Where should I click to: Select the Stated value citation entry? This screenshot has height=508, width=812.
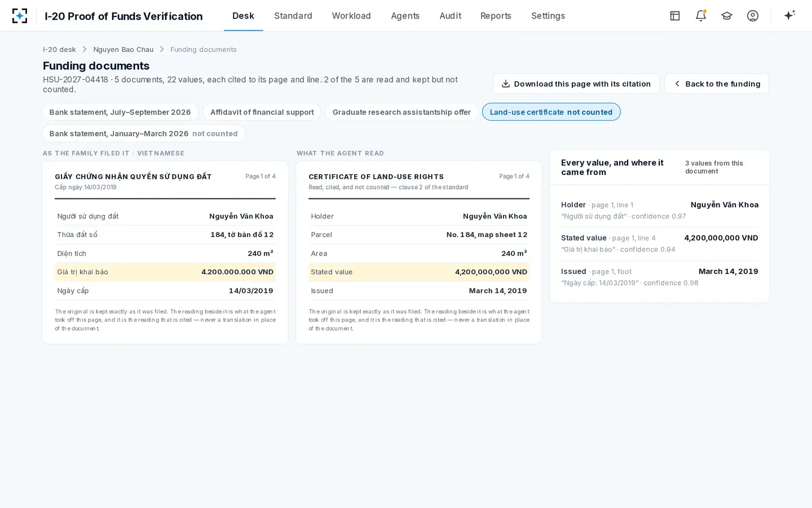pos(660,243)
